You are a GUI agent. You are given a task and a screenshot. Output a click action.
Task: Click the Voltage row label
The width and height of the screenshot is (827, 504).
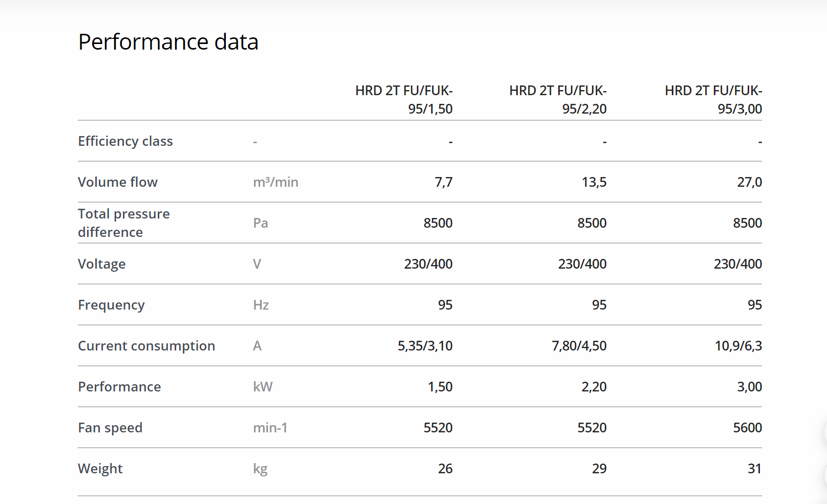pyautogui.click(x=102, y=264)
